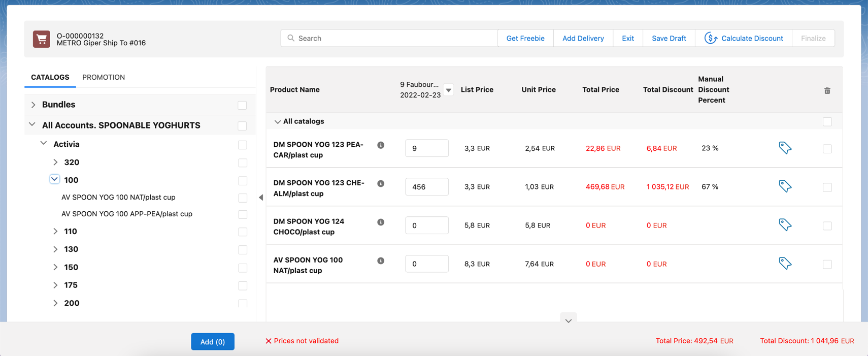Select AV SPOON YOG 100 APP-PEA/plast cup item

click(127, 214)
